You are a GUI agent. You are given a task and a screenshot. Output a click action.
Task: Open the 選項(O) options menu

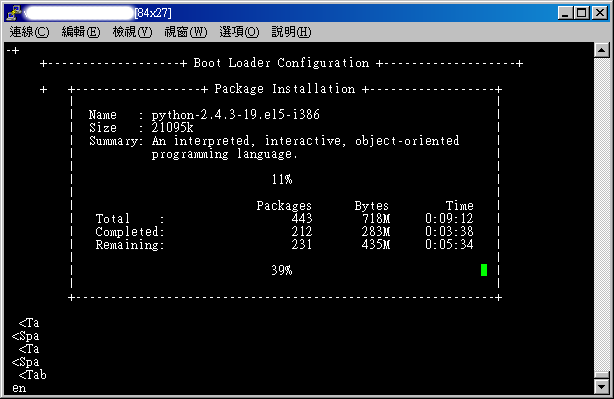[239, 32]
